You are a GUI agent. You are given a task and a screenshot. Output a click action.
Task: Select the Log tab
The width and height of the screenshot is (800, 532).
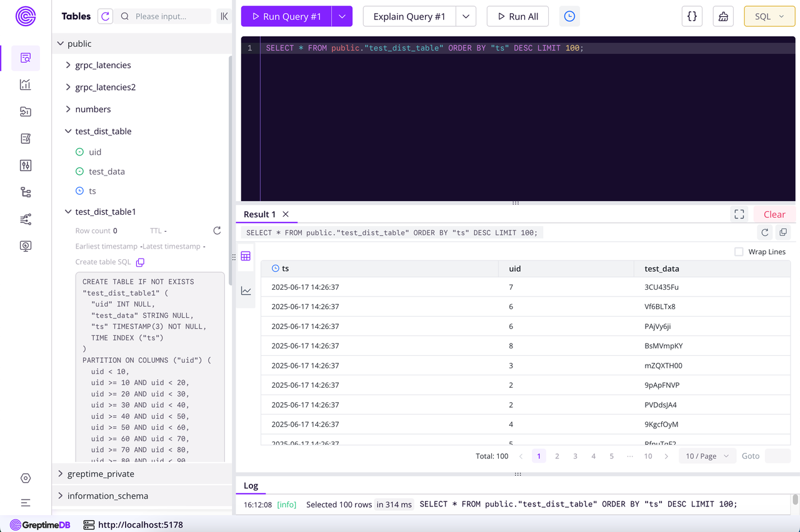[x=251, y=485]
